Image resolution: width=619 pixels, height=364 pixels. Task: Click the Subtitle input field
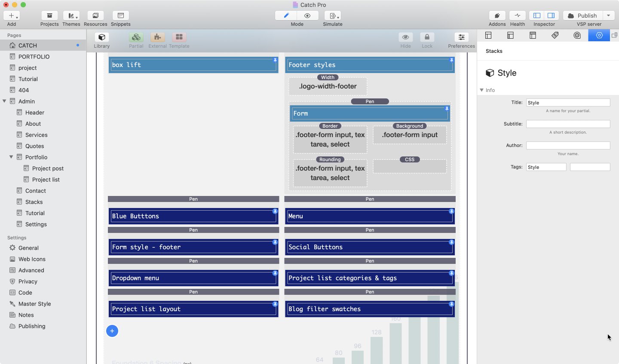coord(568,124)
